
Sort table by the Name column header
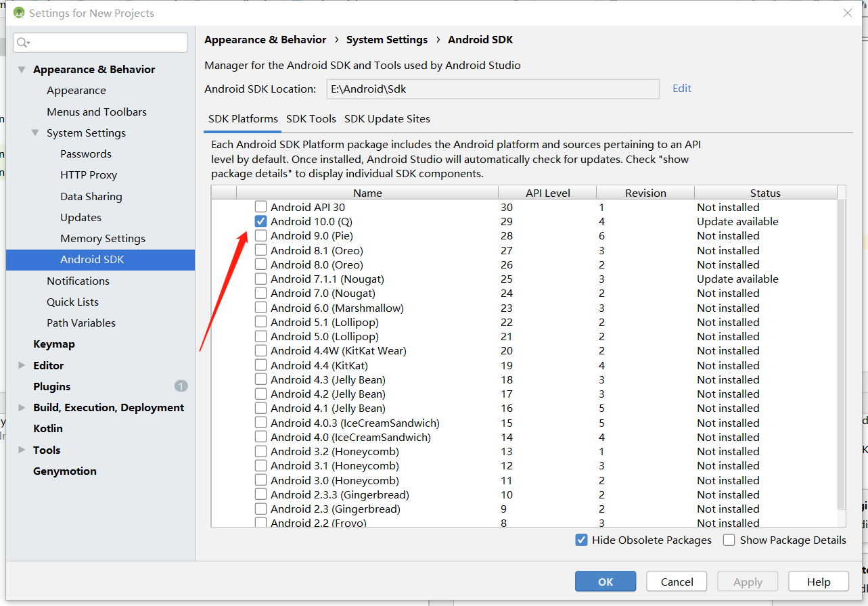tap(367, 193)
